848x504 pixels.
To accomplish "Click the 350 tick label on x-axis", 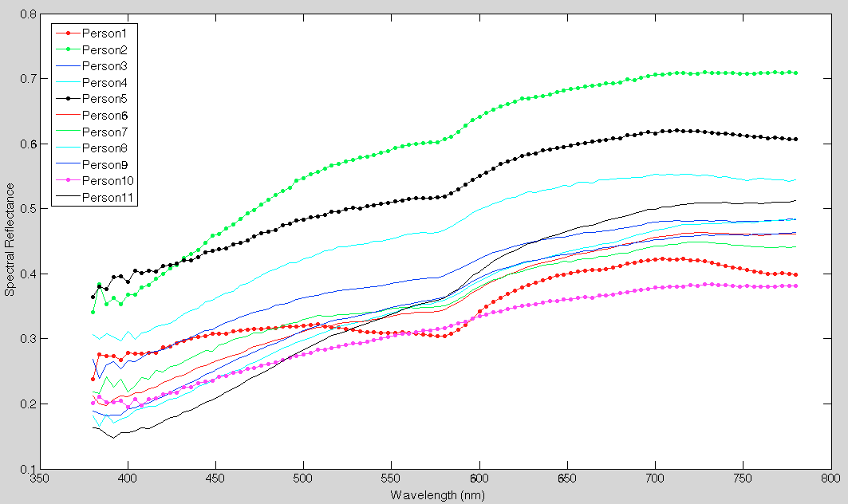I will point(37,478).
